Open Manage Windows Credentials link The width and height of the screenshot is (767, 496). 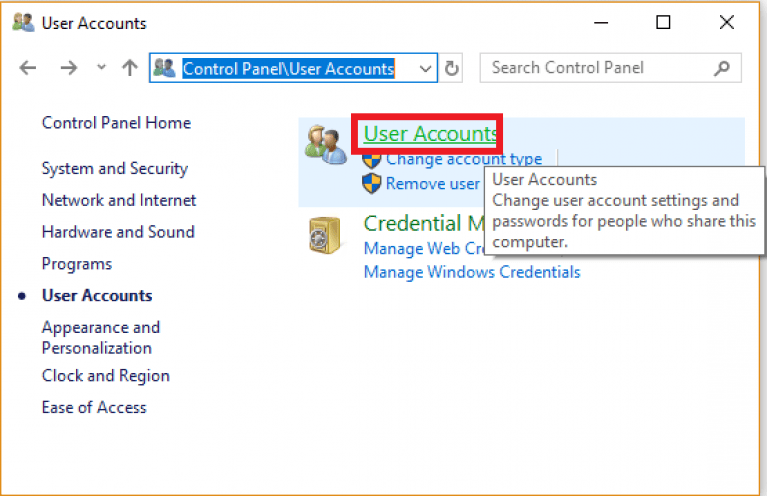tap(471, 272)
